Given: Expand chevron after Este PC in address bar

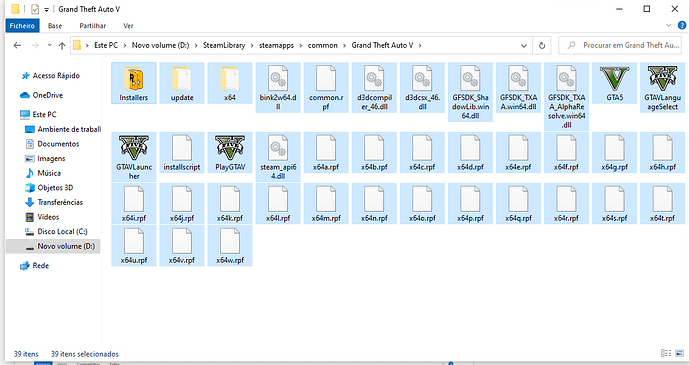Looking at the screenshot, I should [125, 45].
